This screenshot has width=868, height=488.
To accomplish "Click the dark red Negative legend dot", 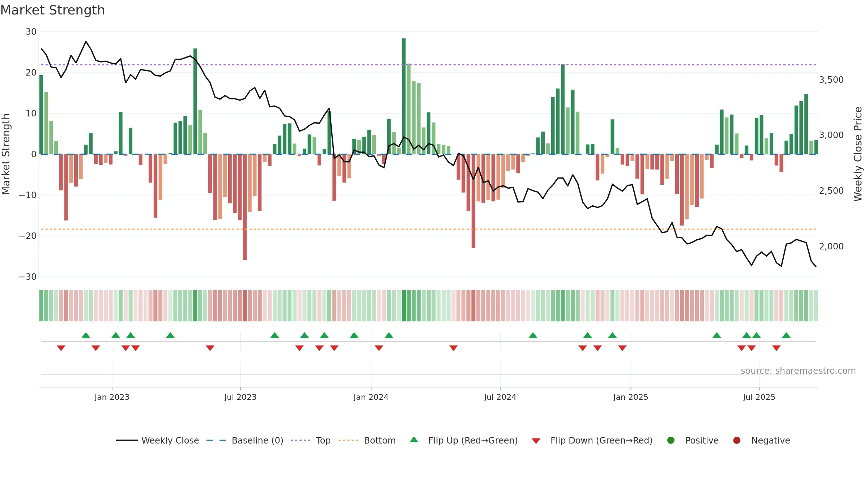I will tap(737, 440).
